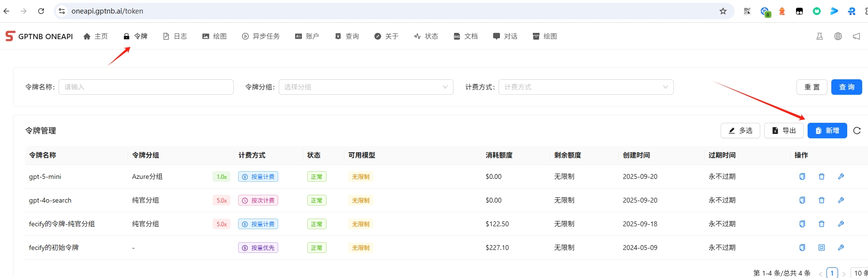The image size is (868, 278).
Task: Copy the gpt-5-mini token key
Action: point(802,176)
